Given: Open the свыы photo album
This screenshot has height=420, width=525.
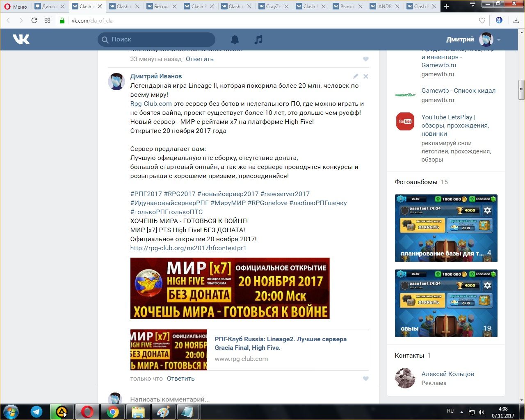Looking at the screenshot, I should (446, 303).
